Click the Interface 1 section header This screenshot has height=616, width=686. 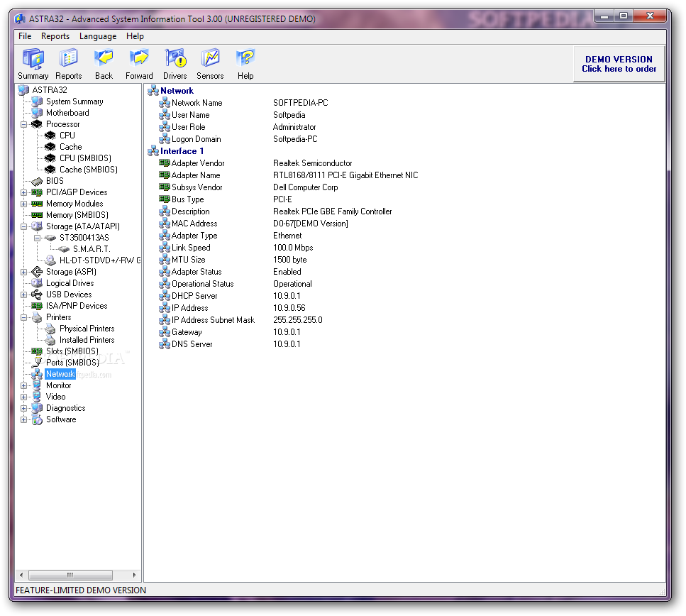tap(182, 151)
